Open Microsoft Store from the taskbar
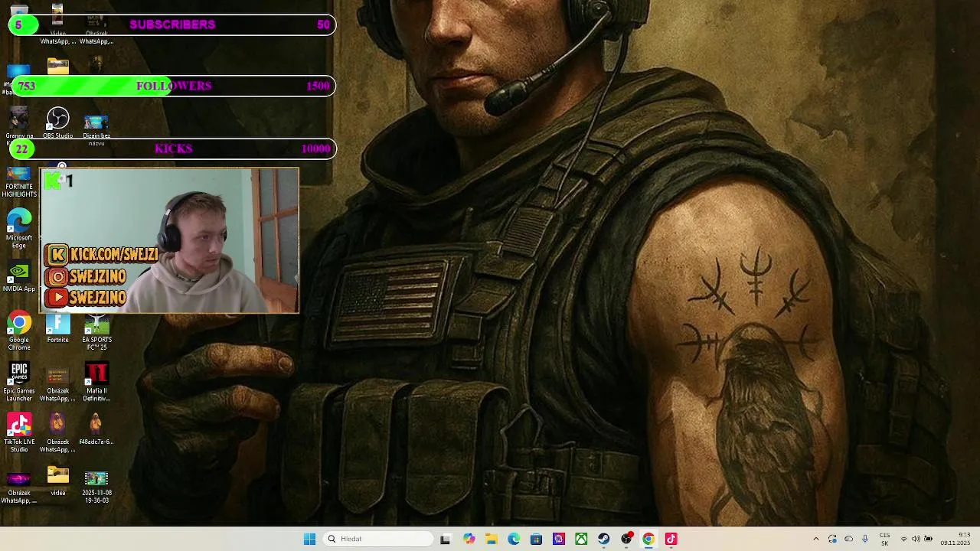The image size is (980, 551). point(536,539)
